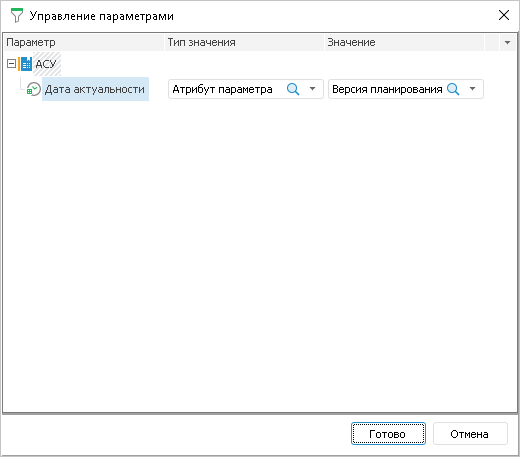Open the Атрибут параметра dropdown arrow
The width and height of the screenshot is (520, 457).
point(312,89)
